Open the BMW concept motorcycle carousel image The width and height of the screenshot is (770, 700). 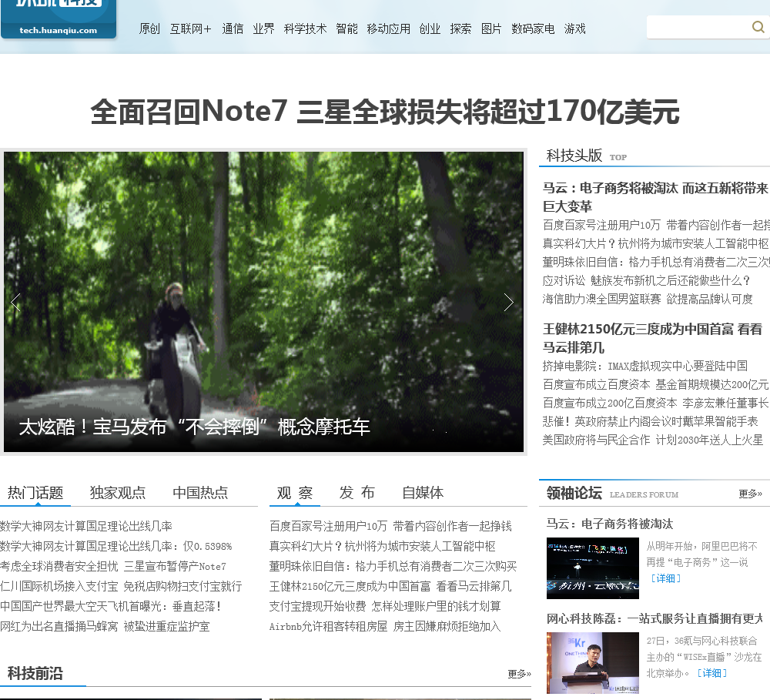click(263, 302)
